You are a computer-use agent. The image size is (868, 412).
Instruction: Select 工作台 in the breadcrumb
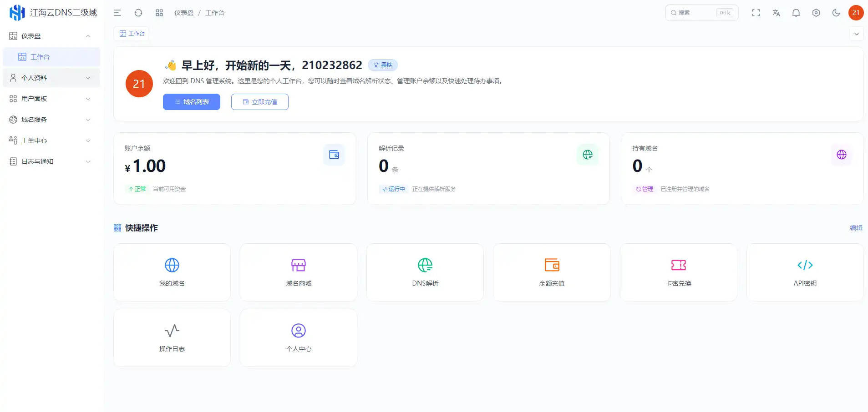214,12
